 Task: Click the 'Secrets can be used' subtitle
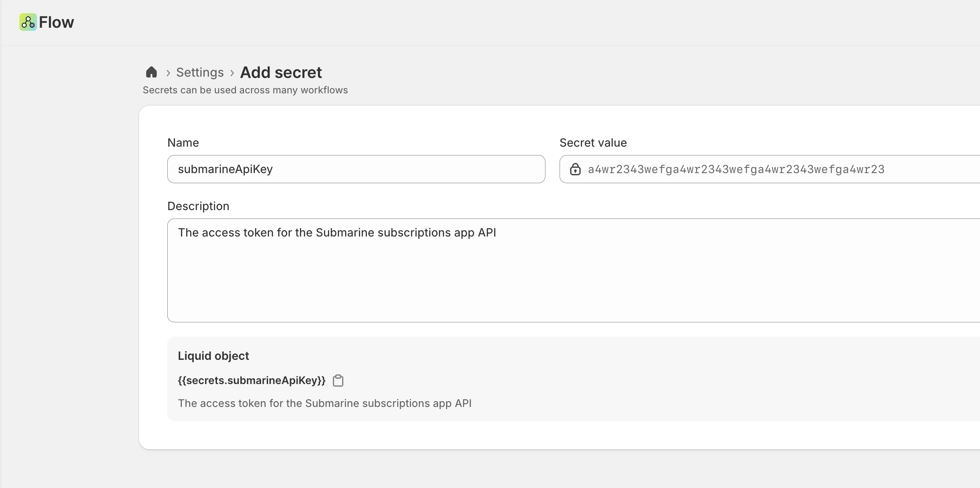click(x=245, y=90)
